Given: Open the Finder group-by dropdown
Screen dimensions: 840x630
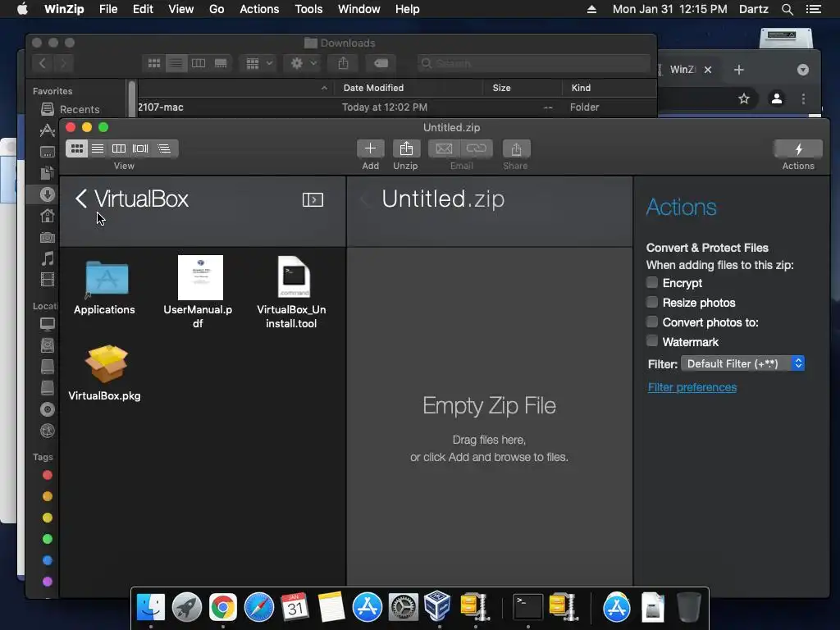Looking at the screenshot, I should click(x=259, y=63).
